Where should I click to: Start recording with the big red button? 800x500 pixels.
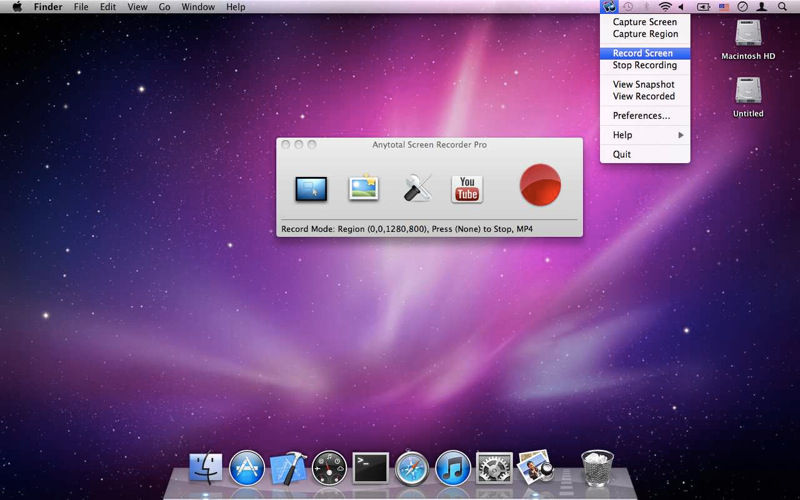tap(540, 185)
